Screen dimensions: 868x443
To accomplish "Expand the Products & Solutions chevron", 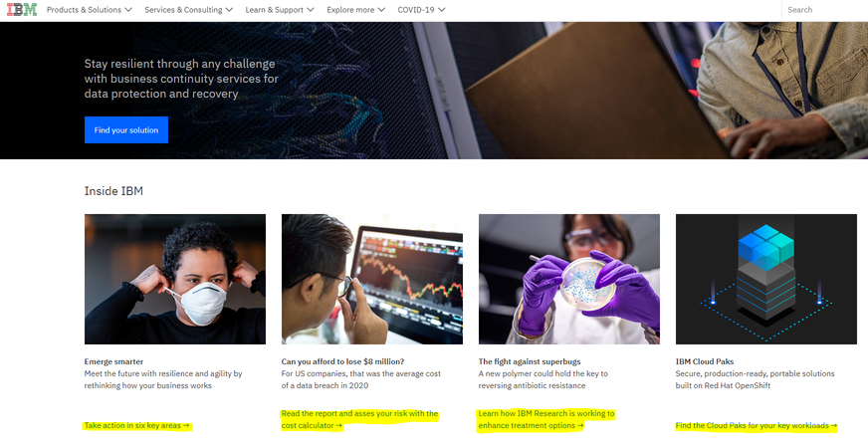I will coord(128,9).
